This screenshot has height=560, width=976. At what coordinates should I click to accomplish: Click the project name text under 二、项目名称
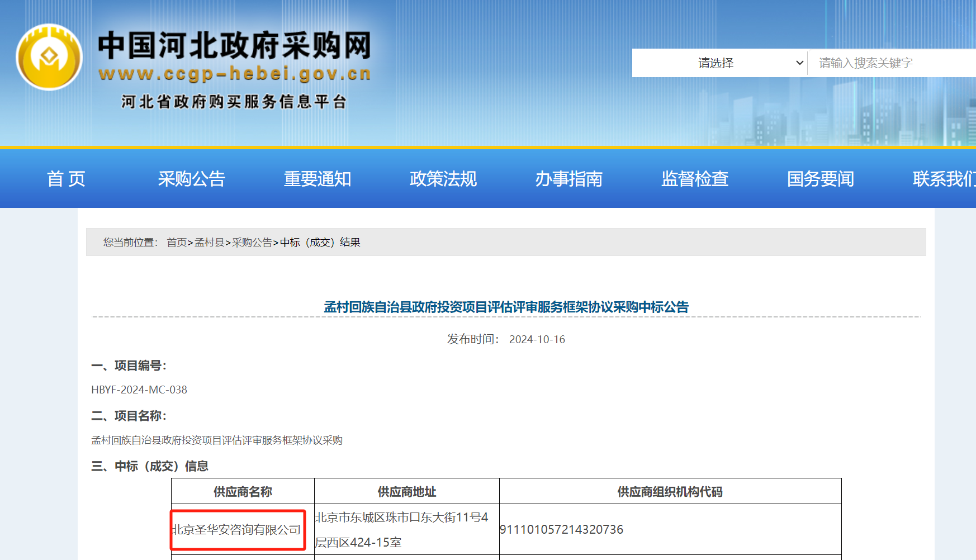[x=217, y=440]
